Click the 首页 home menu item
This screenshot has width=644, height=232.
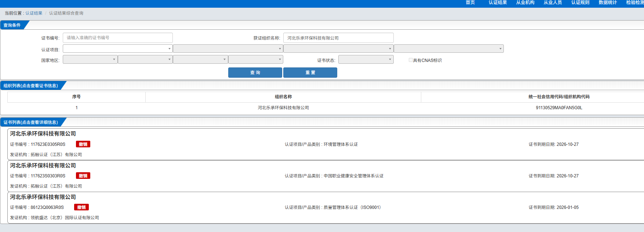click(x=470, y=3)
